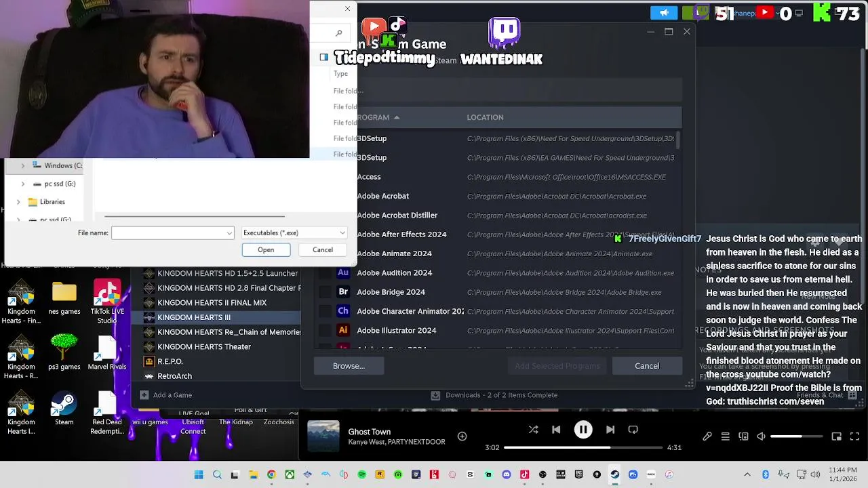
Task: Expand the Windows (C:) tree node
Action: pos(23,165)
